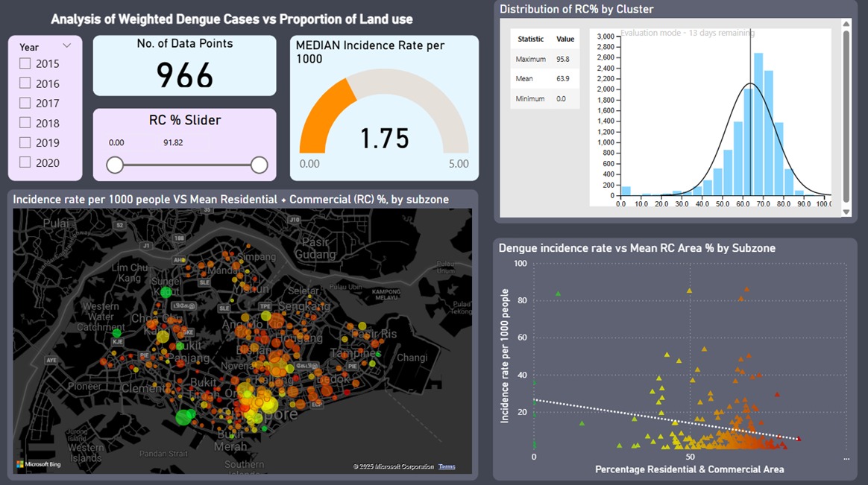Viewport: 868px width, 485px height.
Task: Click the histogram scrollbar up arrow
Action: (846, 24)
